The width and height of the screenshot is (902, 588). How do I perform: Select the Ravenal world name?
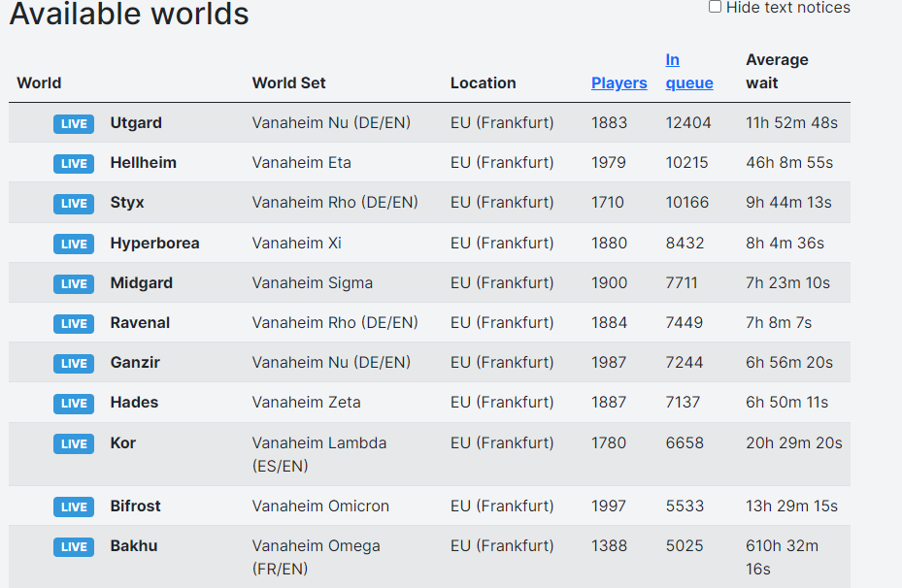click(x=140, y=322)
